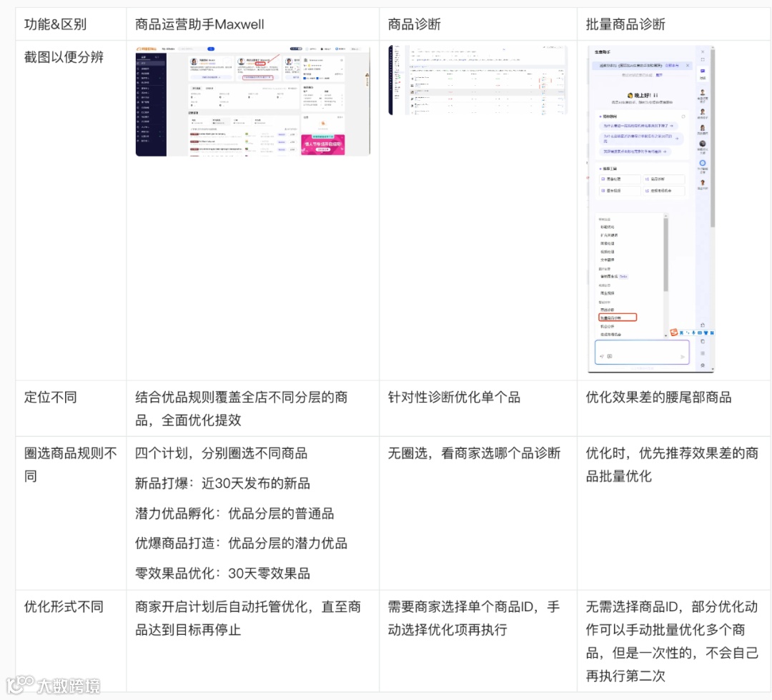Click the fullscreen icon below the panel close X
This screenshot has width=772, height=700.
703,59
